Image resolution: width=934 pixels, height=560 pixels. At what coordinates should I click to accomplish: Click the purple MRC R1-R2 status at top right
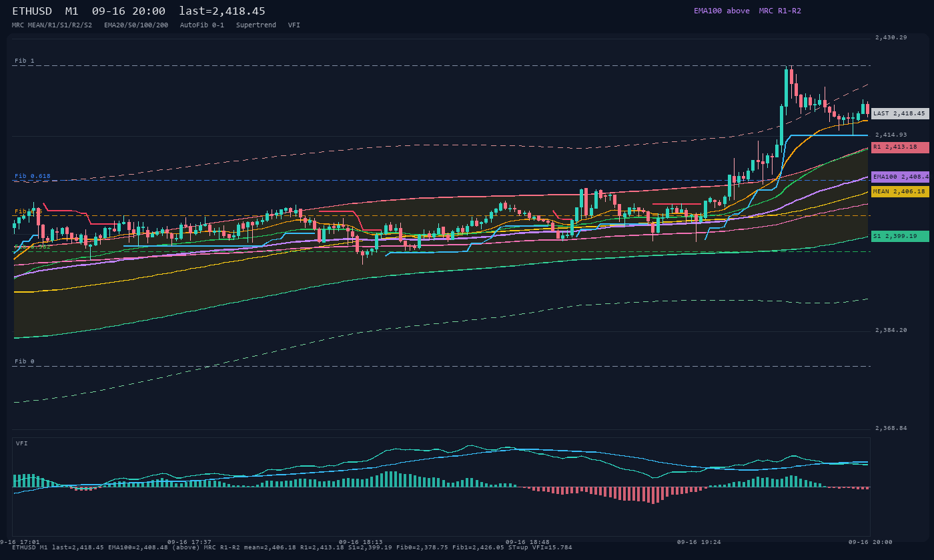[x=780, y=11]
